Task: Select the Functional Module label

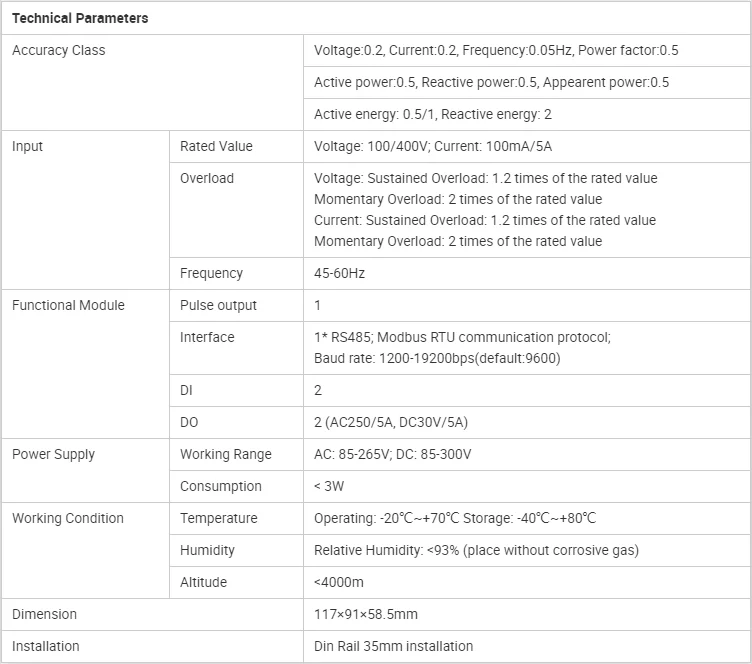Action: [68, 305]
